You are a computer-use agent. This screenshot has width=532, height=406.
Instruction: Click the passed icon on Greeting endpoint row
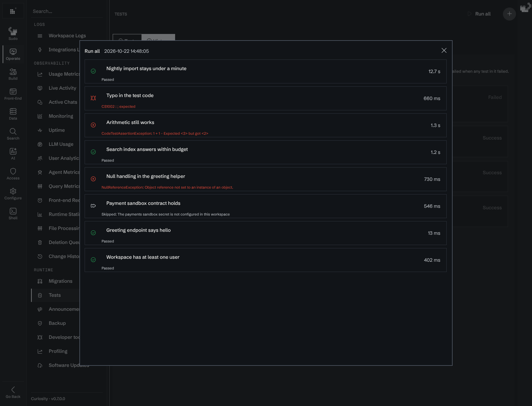pos(93,233)
